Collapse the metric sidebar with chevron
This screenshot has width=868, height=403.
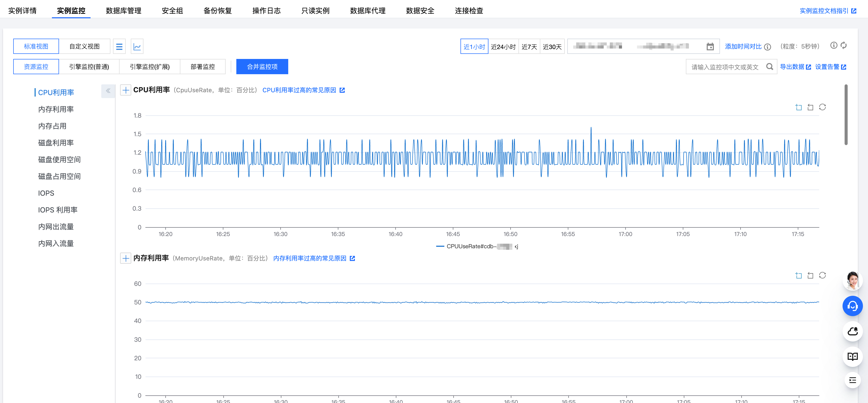pos(108,91)
